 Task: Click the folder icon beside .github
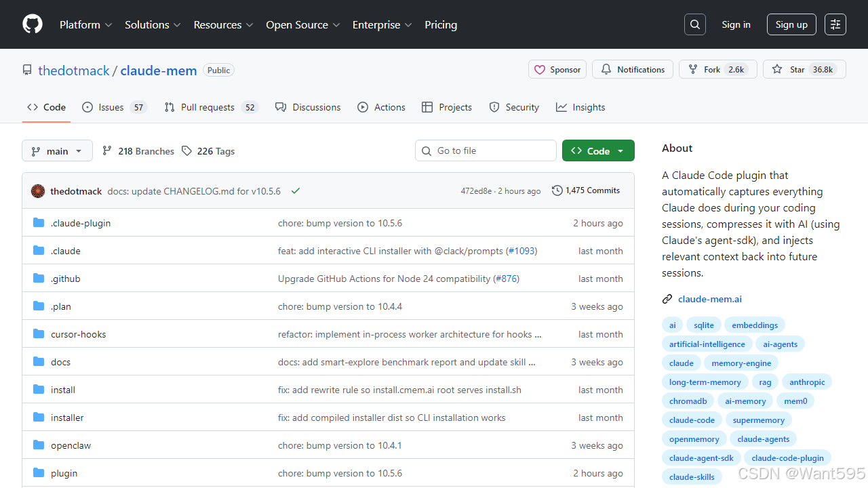[39, 279]
